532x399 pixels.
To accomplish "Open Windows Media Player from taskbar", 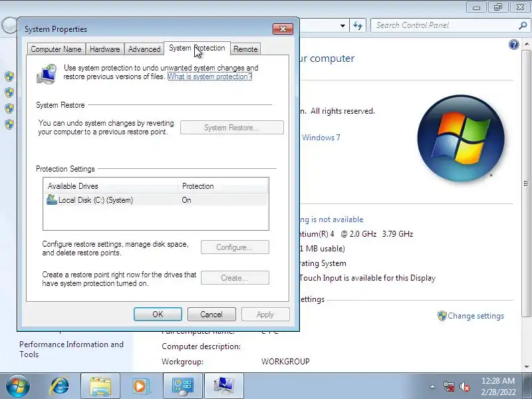I will (x=140, y=386).
